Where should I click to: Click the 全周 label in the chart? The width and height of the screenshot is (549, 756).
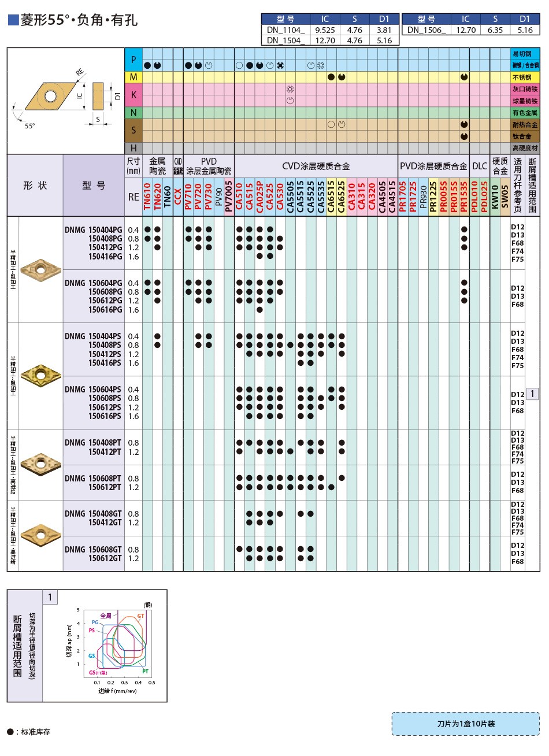click(x=106, y=616)
